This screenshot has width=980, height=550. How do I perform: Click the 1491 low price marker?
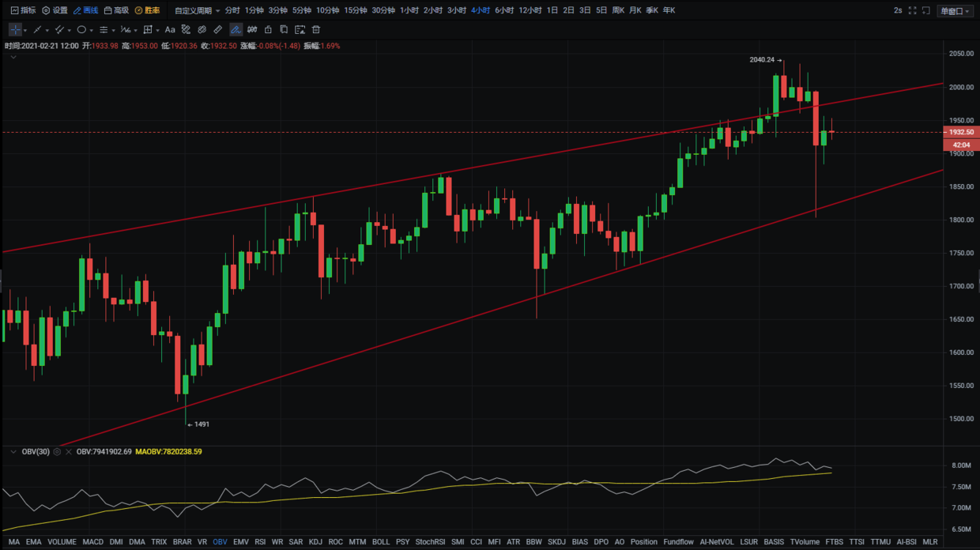(198, 424)
